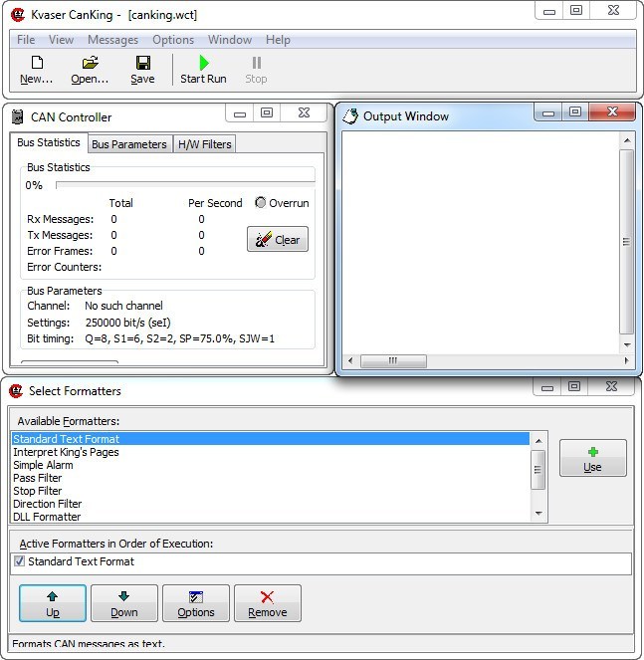The image size is (644, 660).
Task: Click the No such channel text
Action: click(x=123, y=306)
